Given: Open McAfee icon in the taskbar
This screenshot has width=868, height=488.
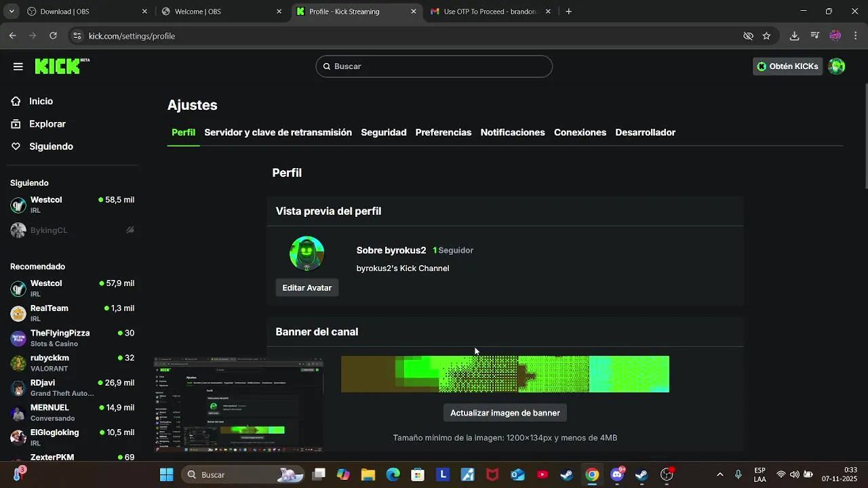Looking at the screenshot, I should 492,474.
